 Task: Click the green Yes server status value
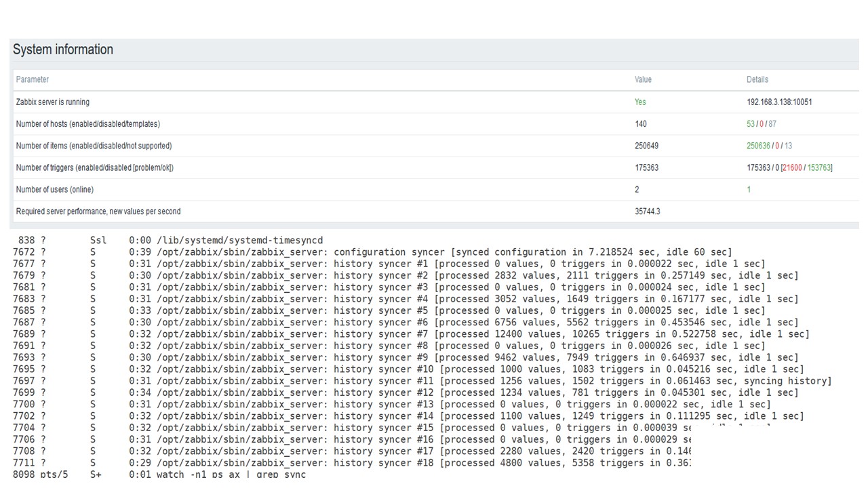(640, 102)
